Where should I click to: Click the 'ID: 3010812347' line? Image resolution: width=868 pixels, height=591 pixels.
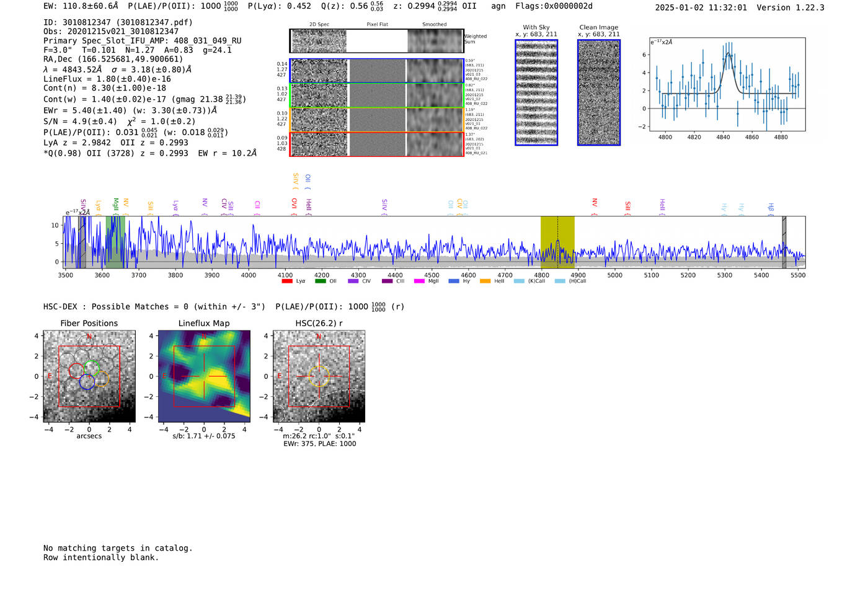(x=118, y=22)
